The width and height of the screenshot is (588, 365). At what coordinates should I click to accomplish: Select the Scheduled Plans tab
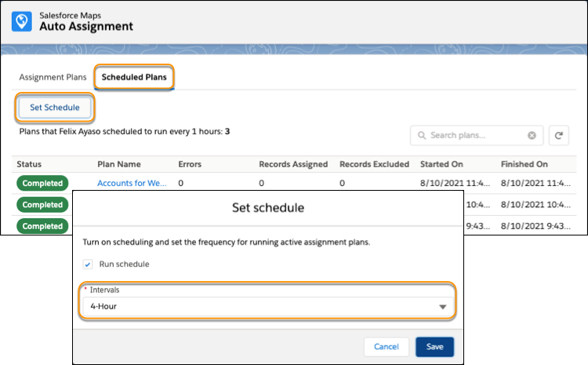point(134,77)
